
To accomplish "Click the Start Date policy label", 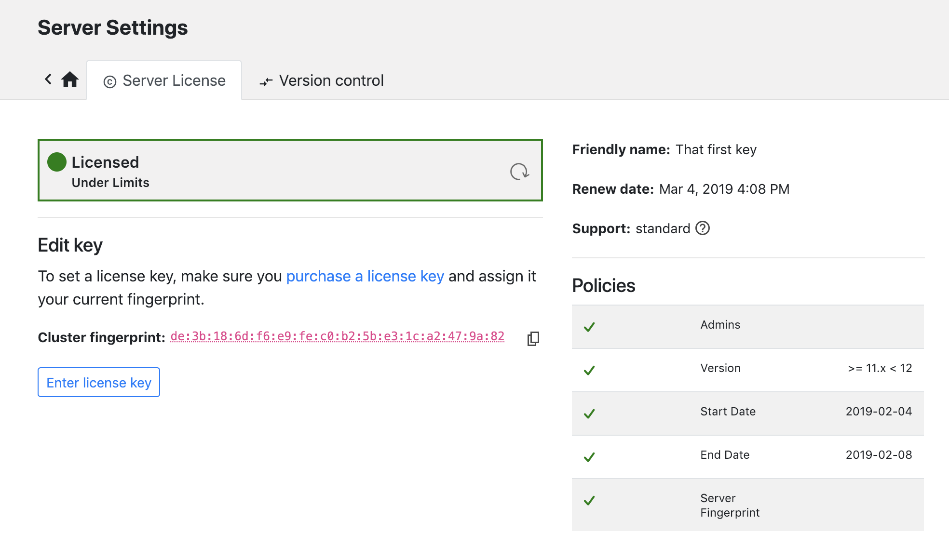I will coord(728,412).
